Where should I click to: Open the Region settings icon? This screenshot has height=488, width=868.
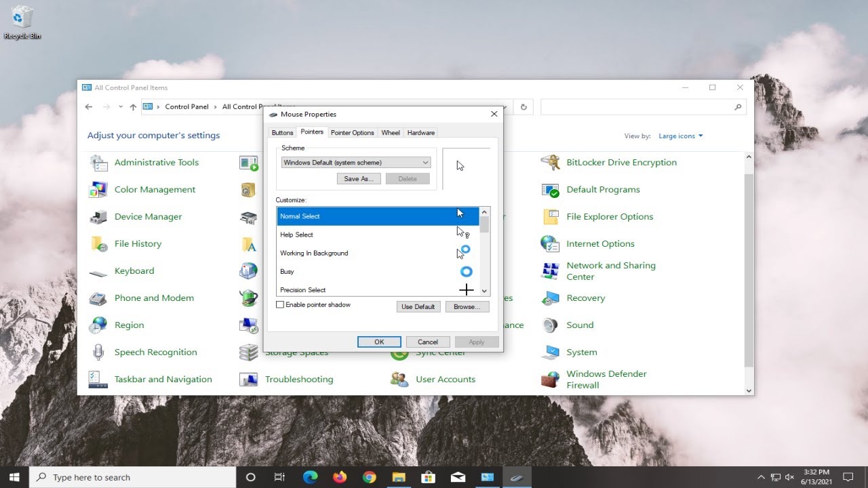point(98,325)
